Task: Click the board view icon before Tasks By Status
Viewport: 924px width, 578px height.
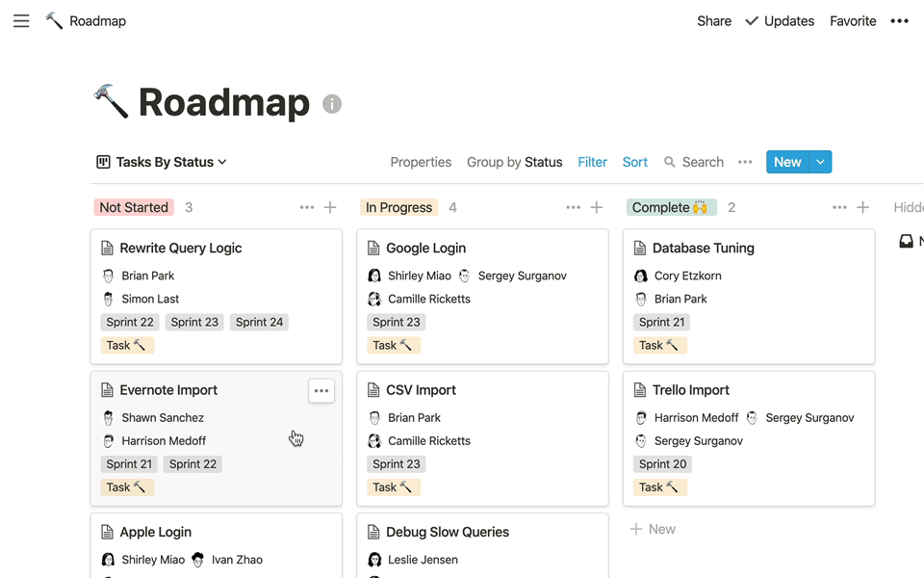Action: (103, 162)
